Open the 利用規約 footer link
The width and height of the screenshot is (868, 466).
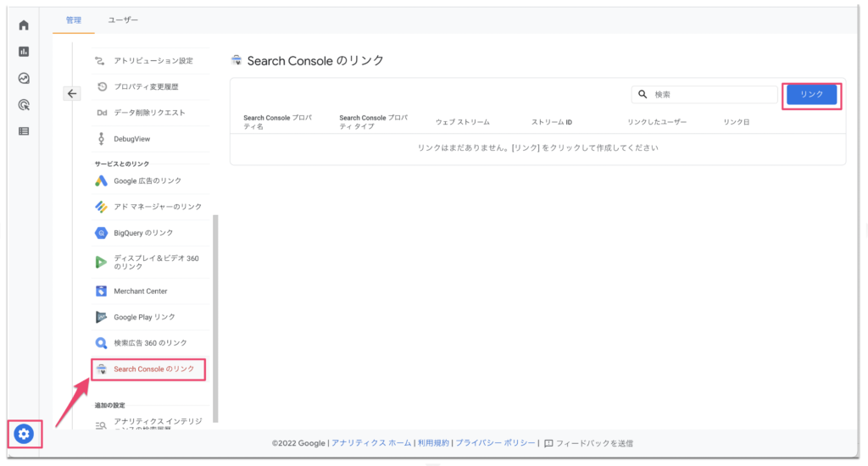coord(434,443)
